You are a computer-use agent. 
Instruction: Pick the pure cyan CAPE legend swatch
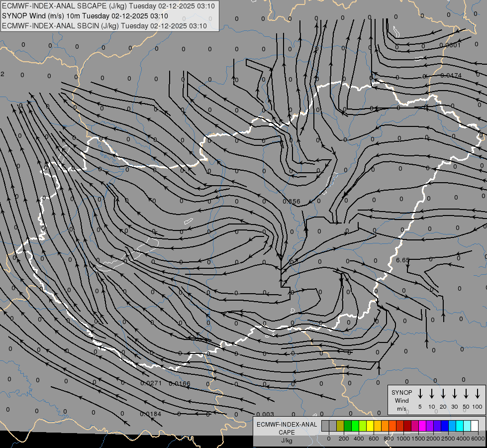460,426
